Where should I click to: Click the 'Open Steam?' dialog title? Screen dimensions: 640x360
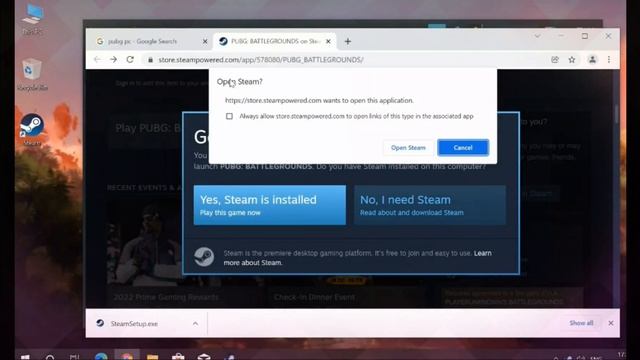[240, 82]
